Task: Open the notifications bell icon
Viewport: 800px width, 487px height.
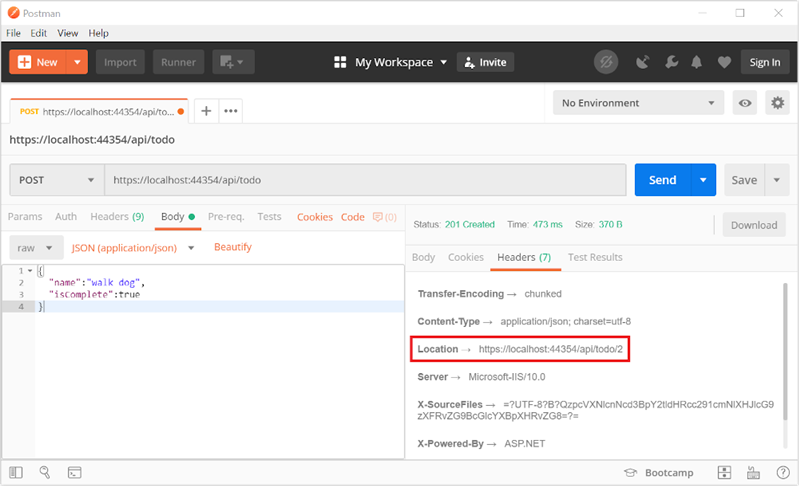Action: point(696,62)
